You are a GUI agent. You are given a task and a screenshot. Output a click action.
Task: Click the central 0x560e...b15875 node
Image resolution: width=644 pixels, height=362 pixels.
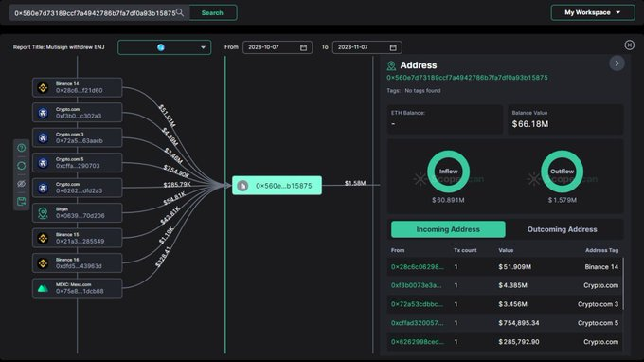tap(277, 186)
